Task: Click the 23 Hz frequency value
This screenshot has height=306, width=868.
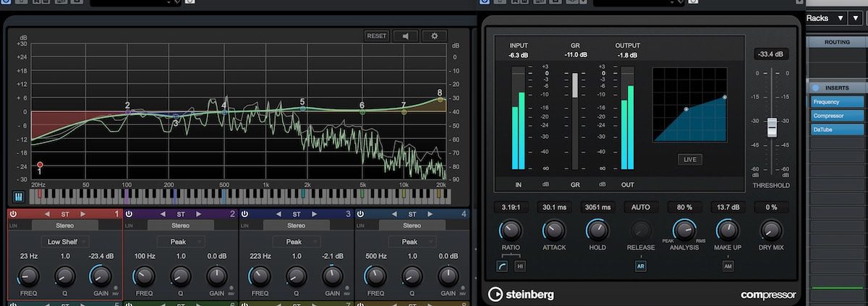Action: [x=29, y=256]
